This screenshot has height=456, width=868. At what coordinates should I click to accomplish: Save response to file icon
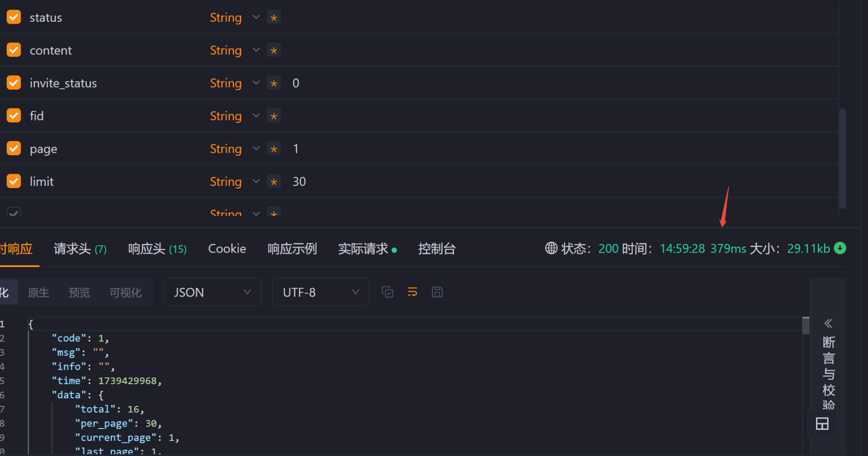pos(437,292)
